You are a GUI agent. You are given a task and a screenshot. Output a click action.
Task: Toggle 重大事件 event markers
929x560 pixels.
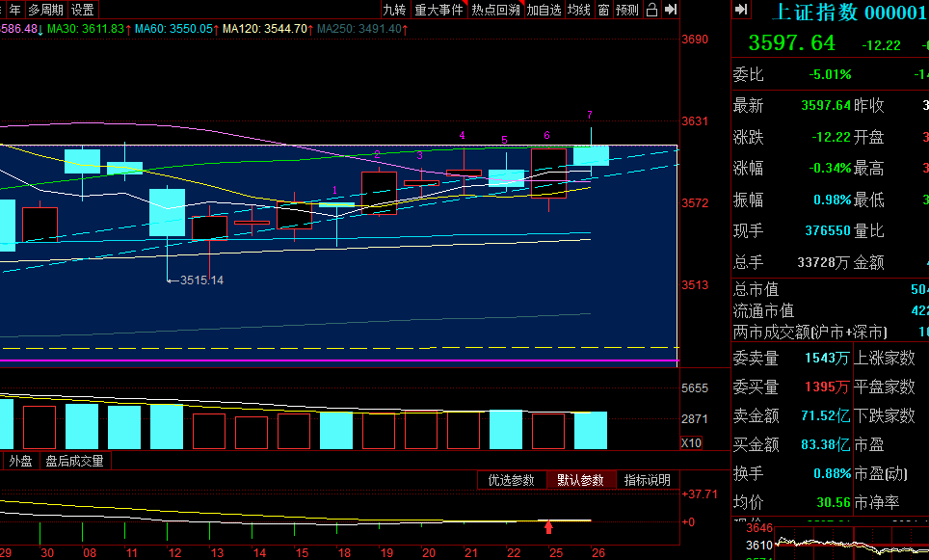[x=438, y=10]
